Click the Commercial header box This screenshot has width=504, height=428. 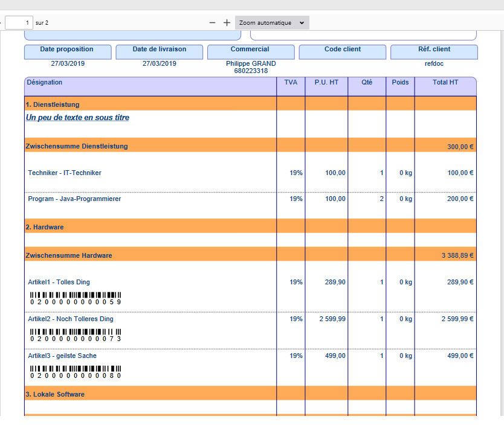point(250,51)
